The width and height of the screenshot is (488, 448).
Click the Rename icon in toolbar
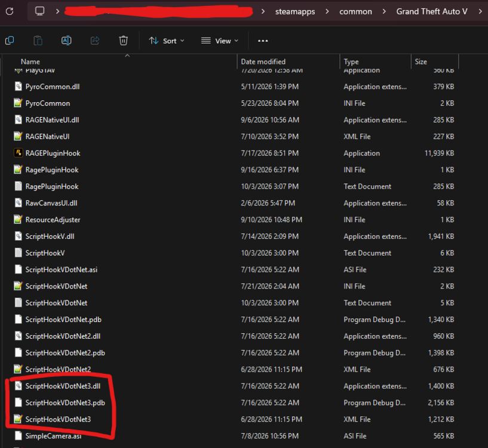[66, 41]
